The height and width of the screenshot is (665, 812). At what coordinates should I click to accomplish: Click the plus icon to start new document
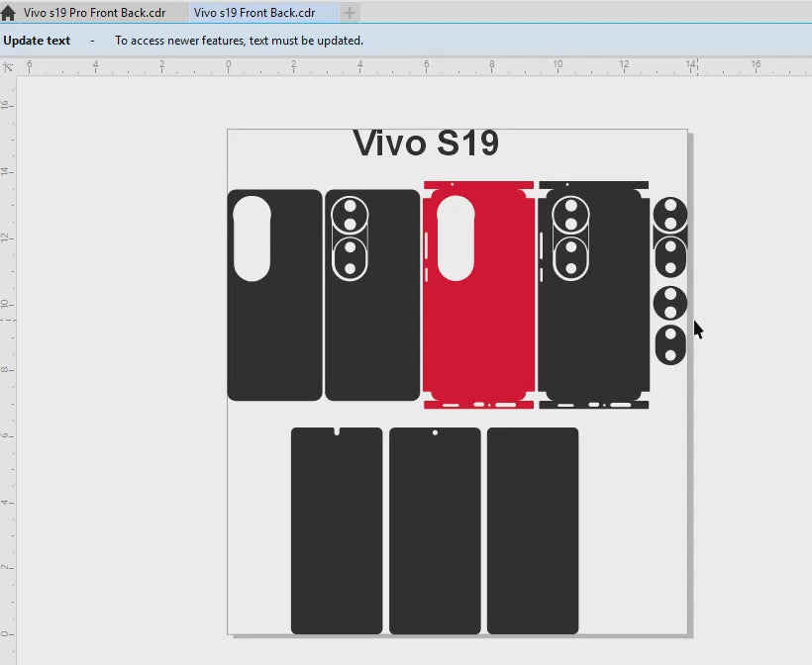coord(350,13)
